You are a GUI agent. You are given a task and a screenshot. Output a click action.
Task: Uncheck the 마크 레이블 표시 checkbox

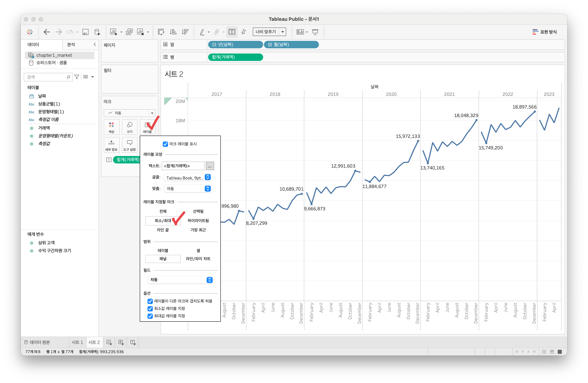pyautogui.click(x=165, y=144)
